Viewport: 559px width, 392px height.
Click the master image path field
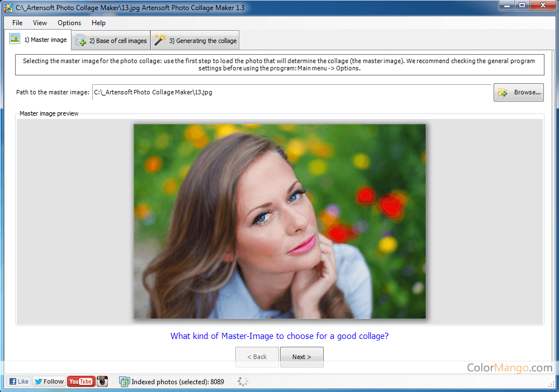coord(291,92)
